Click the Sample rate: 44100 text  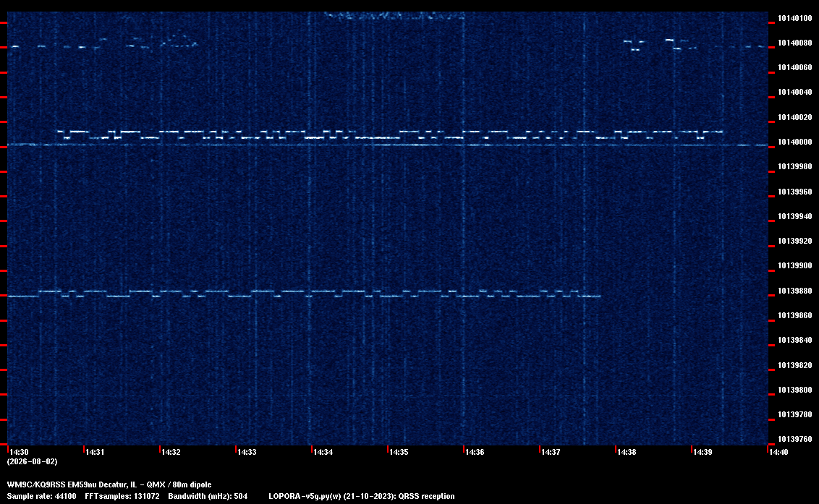(41, 496)
